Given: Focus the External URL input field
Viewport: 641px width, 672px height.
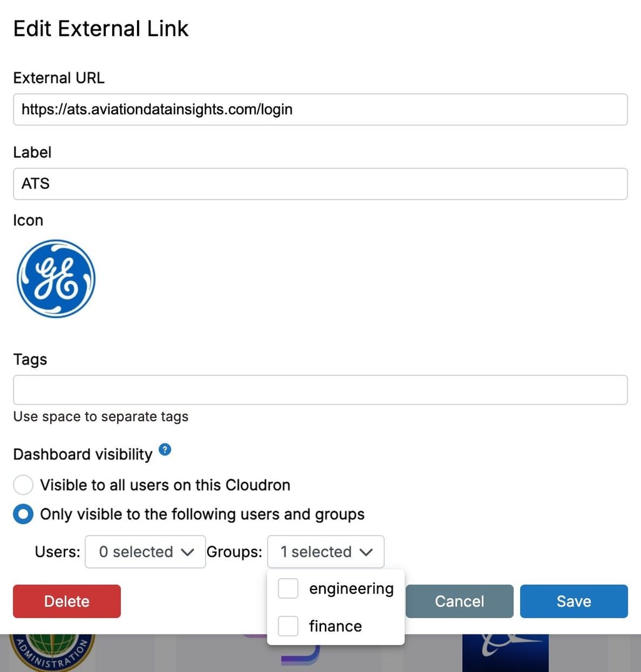Looking at the screenshot, I should [320, 110].
